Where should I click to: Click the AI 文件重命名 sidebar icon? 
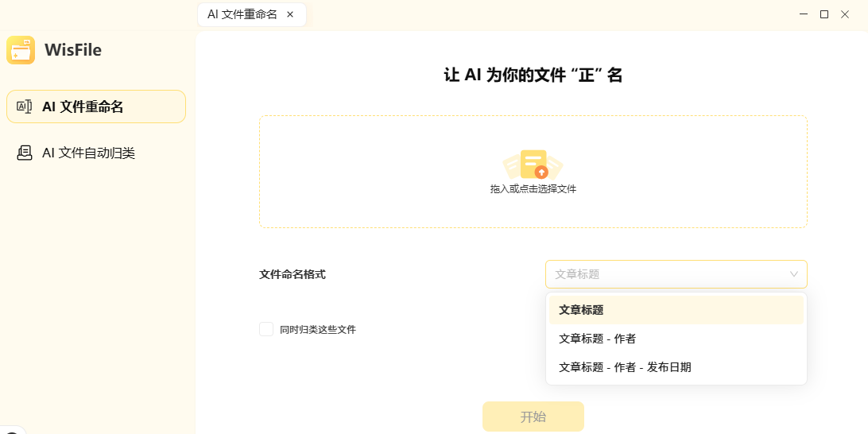point(25,107)
